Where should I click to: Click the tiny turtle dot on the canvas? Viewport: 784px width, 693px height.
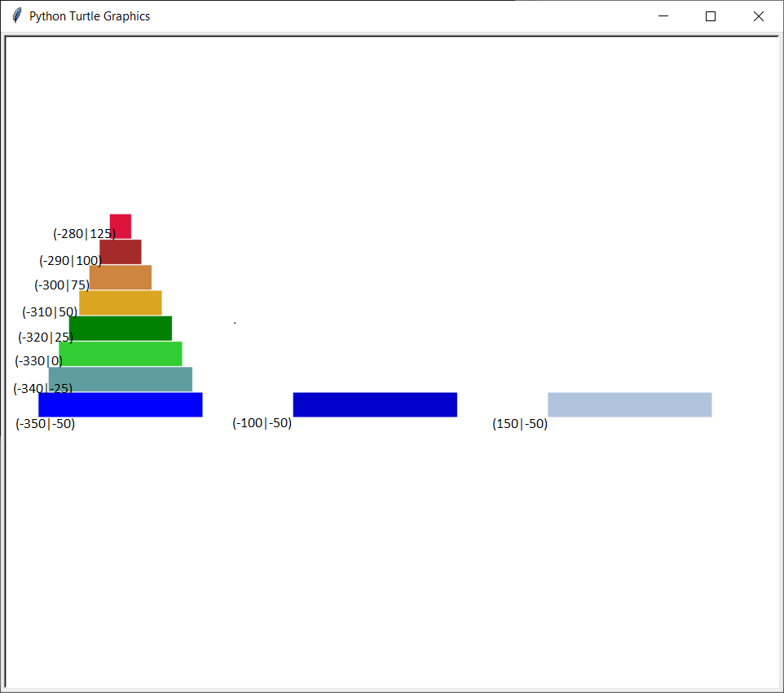click(235, 323)
